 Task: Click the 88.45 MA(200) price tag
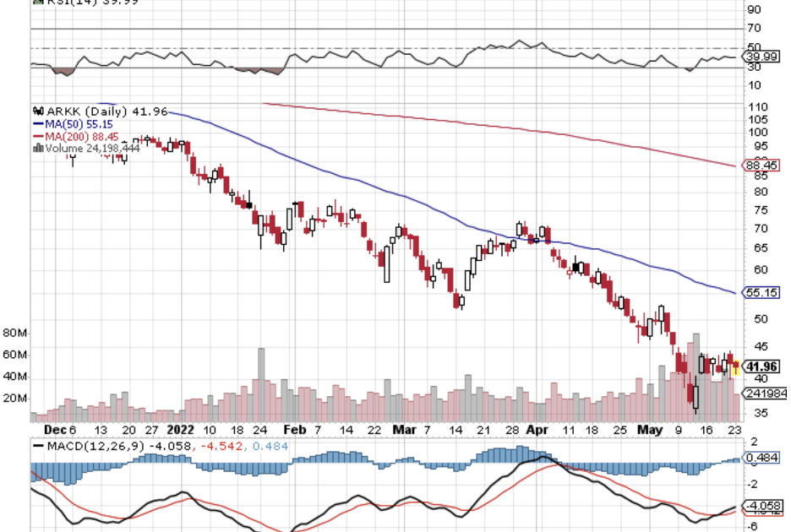point(761,166)
